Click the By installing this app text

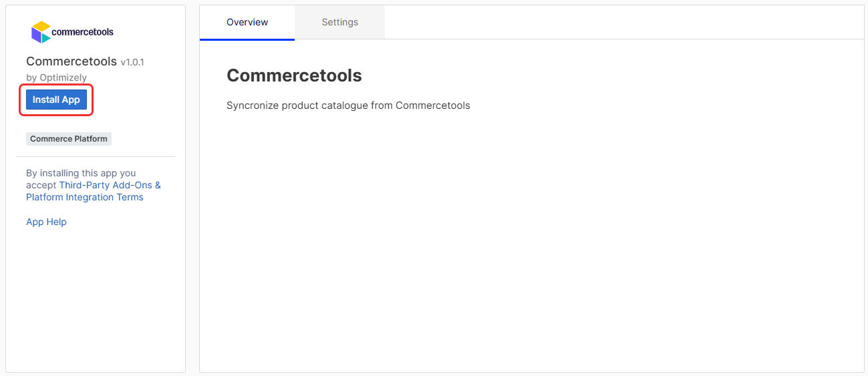pos(81,173)
